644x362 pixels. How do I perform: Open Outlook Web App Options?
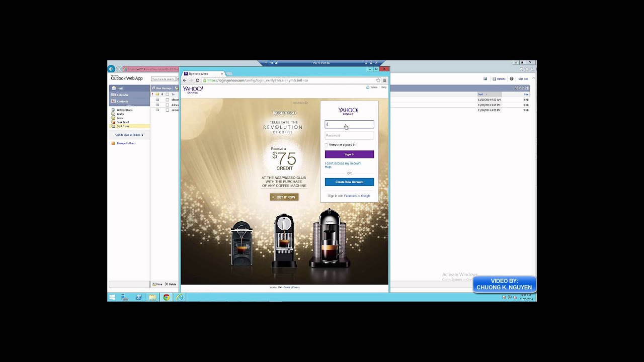click(499, 79)
